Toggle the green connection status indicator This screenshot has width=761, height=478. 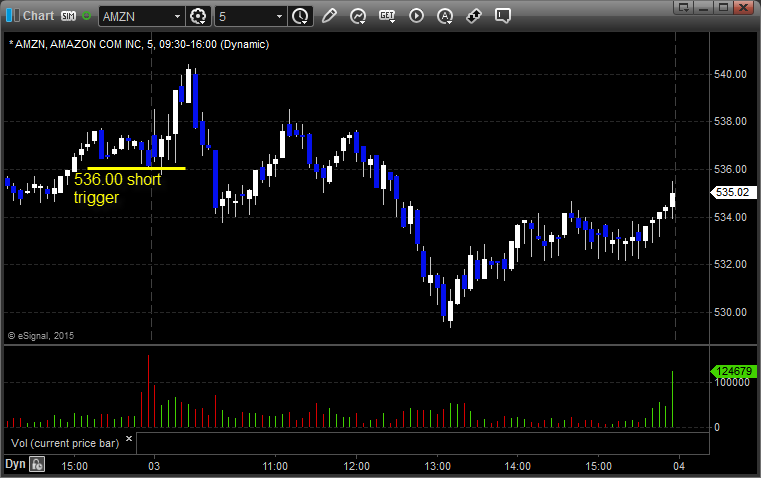(86, 16)
